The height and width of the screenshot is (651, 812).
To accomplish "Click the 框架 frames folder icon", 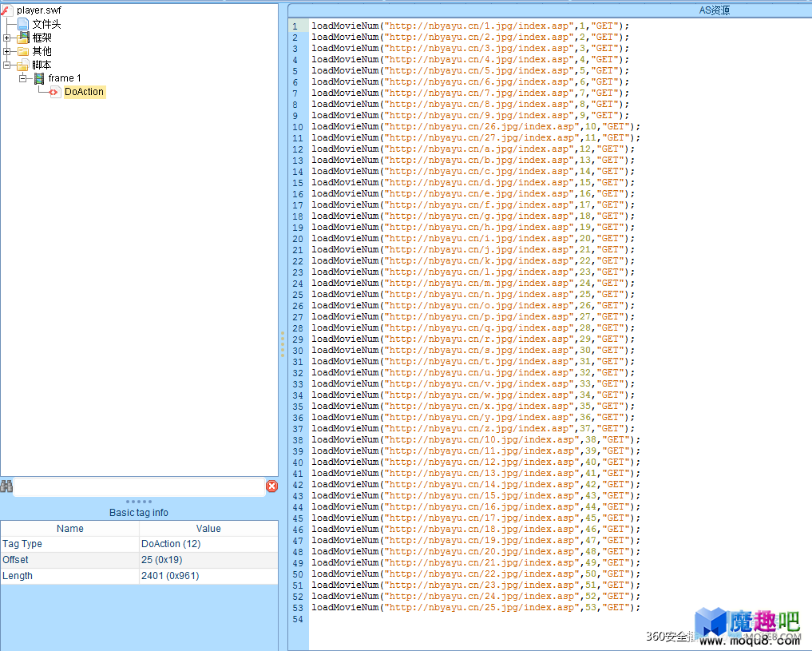I will [23, 38].
